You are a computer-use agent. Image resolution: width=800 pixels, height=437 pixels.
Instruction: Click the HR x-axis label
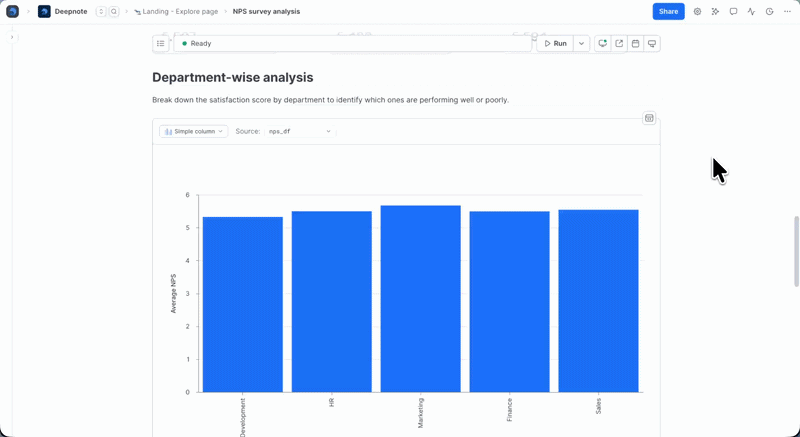click(x=332, y=402)
